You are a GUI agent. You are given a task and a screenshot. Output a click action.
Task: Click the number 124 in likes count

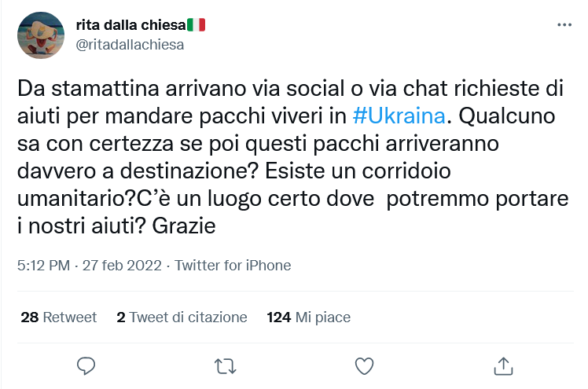click(x=279, y=317)
